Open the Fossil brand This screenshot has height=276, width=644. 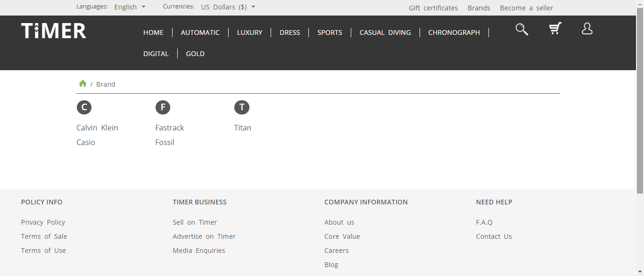[165, 142]
